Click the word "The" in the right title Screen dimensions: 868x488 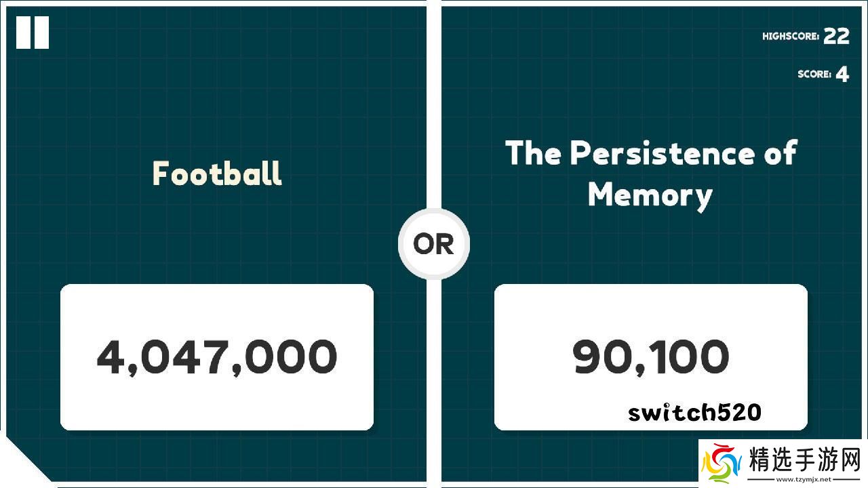point(533,153)
